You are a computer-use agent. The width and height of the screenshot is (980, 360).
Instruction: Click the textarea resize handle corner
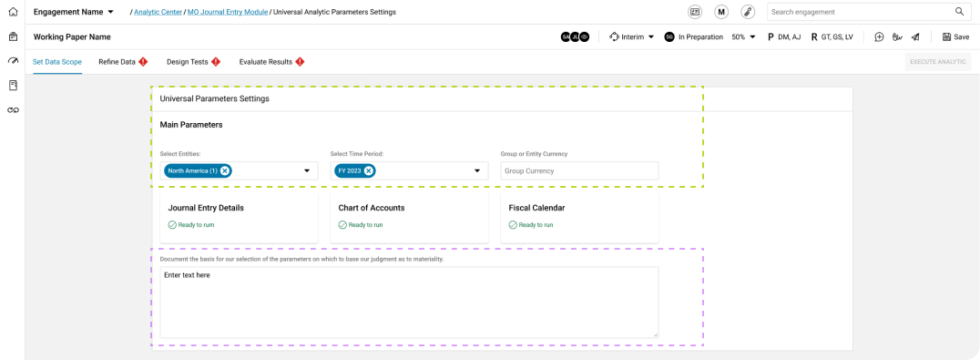pos(655,334)
